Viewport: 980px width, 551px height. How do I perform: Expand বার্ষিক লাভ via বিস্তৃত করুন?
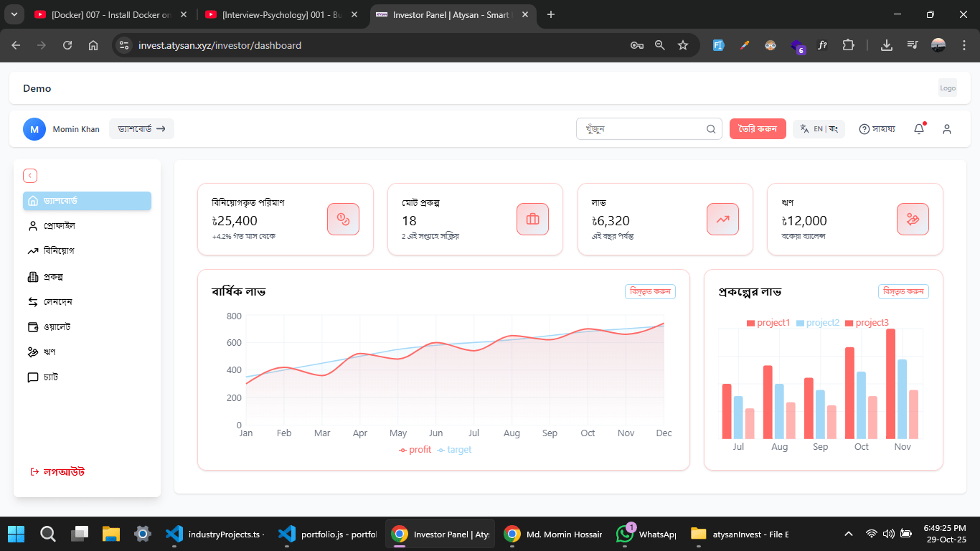point(650,291)
